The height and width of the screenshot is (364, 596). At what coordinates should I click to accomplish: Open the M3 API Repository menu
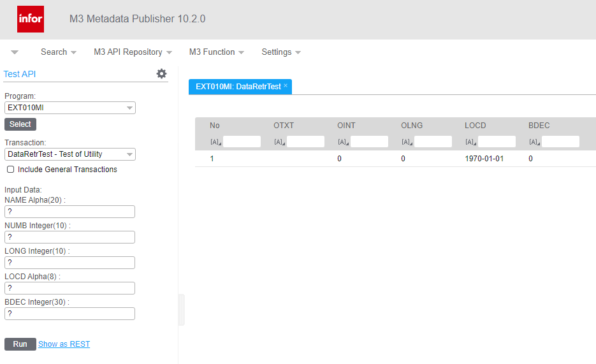pyautogui.click(x=133, y=52)
